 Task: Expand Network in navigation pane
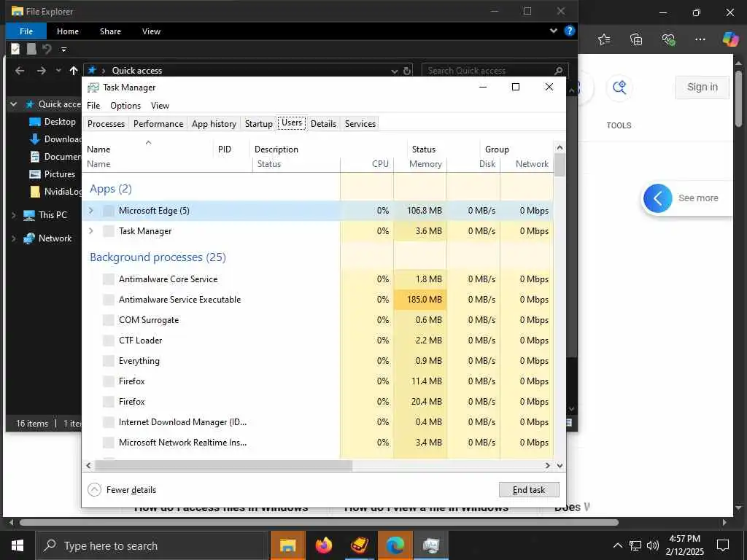(13, 238)
